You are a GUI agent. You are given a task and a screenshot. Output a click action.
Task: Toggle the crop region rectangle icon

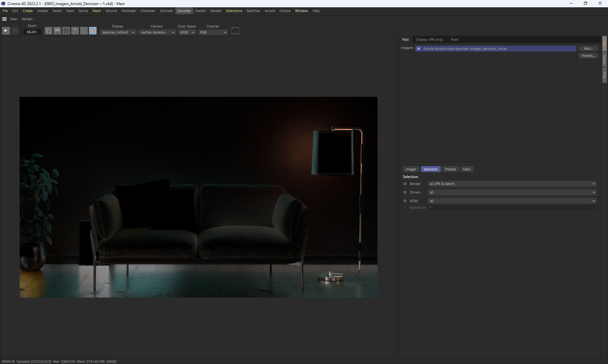(84, 31)
